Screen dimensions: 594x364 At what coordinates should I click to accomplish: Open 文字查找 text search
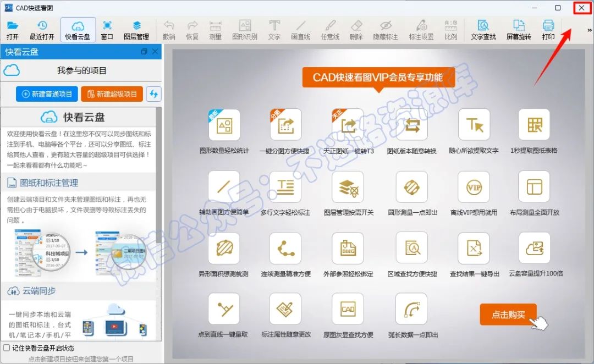click(483, 30)
